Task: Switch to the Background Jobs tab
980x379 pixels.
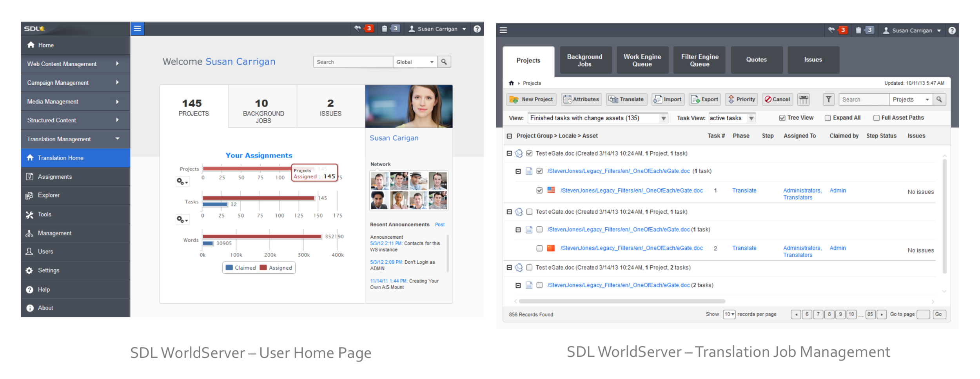Action: pos(586,60)
